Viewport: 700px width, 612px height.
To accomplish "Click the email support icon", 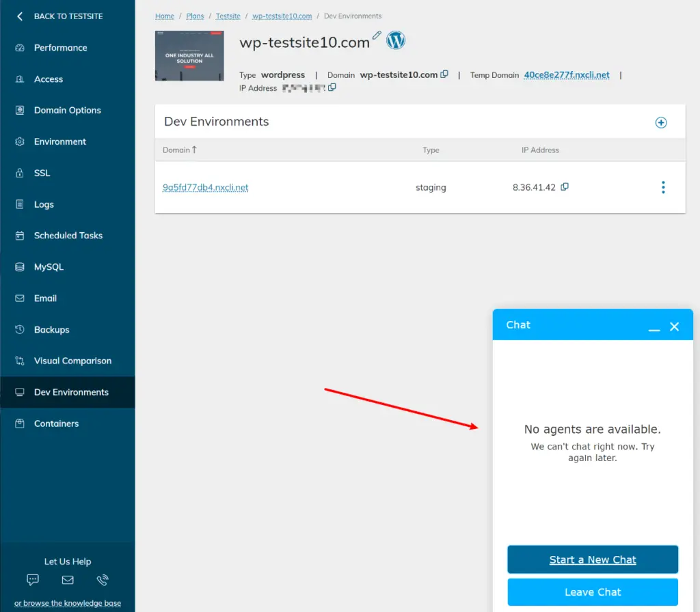I will click(67, 580).
